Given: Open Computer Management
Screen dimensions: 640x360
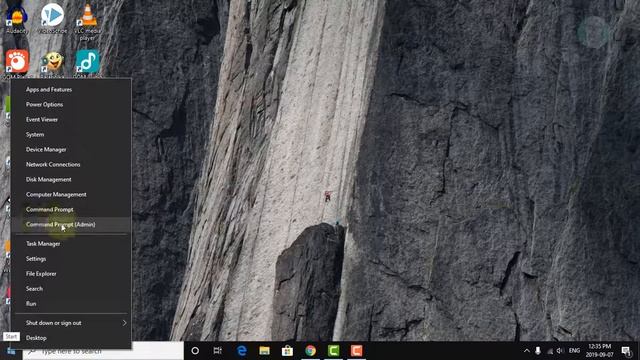Looking at the screenshot, I should tap(71, 194).
